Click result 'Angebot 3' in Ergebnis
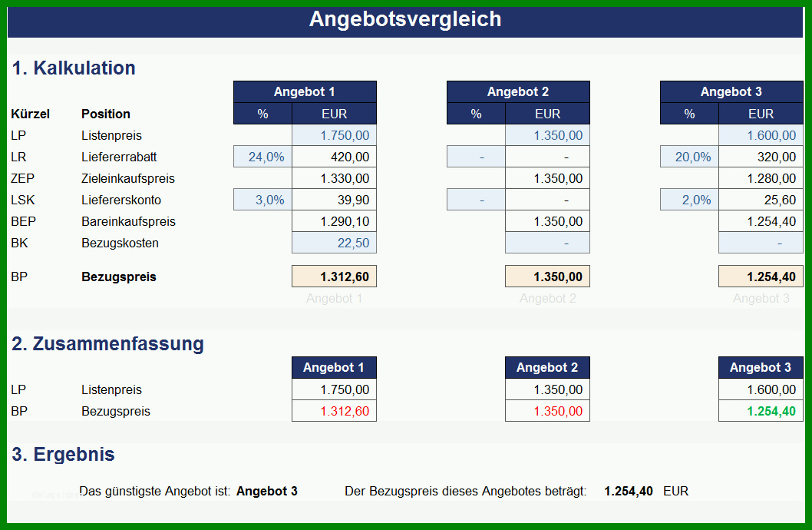812x530 pixels. (266, 491)
